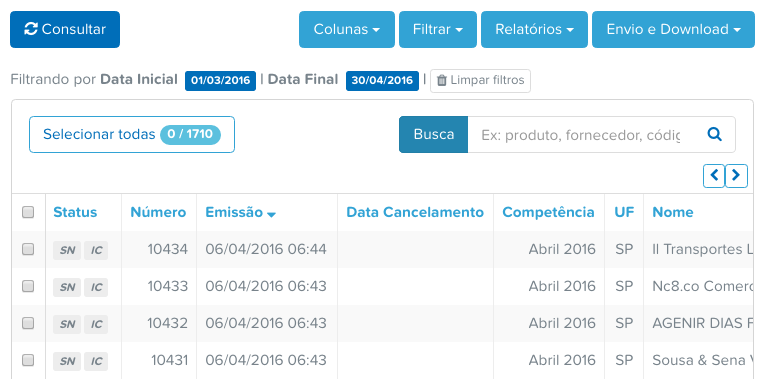Check the row 10434 checkbox

tap(28, 249)
